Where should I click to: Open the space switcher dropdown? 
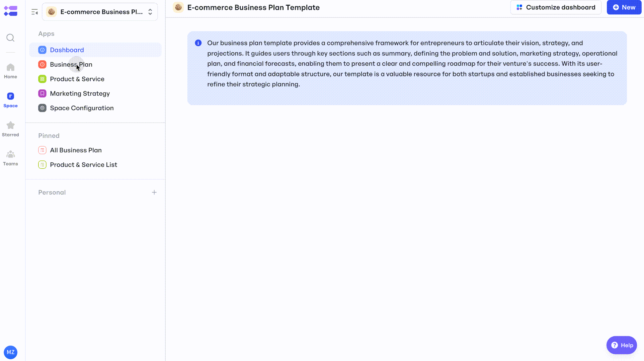100,12
